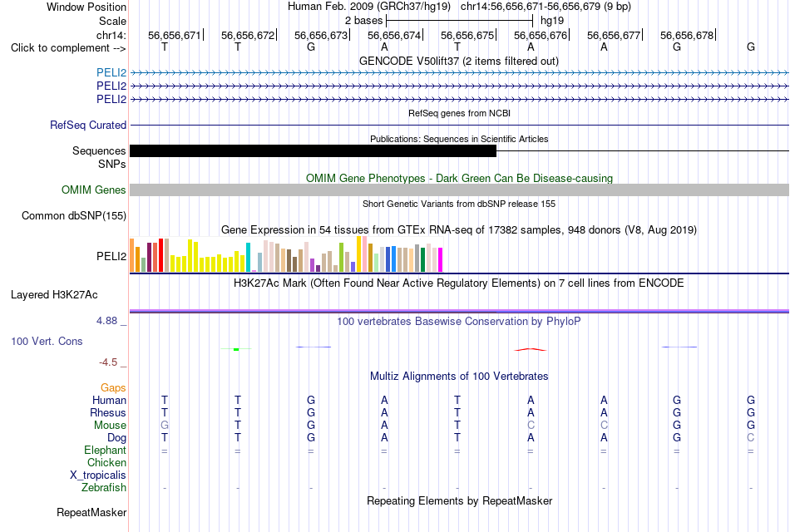Click the 4.88 conservation axis value
The height and width of the screenshot is (532, 790).
click(106, 321)
